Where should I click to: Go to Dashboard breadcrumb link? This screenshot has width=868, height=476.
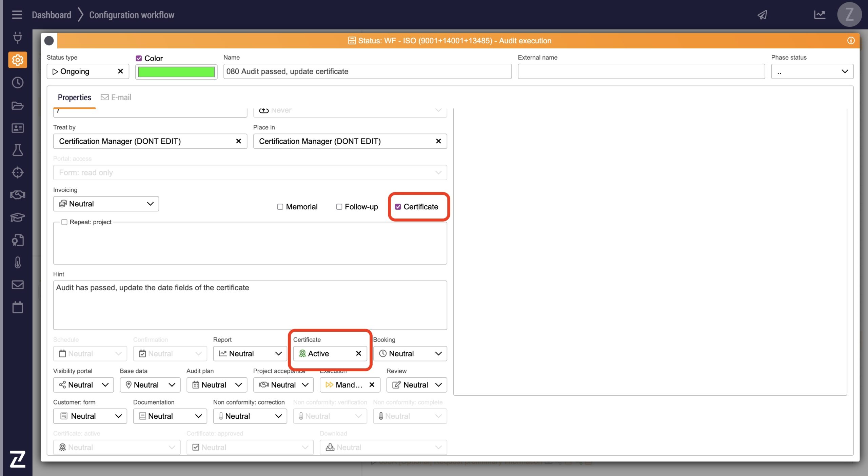click(52, 15)
